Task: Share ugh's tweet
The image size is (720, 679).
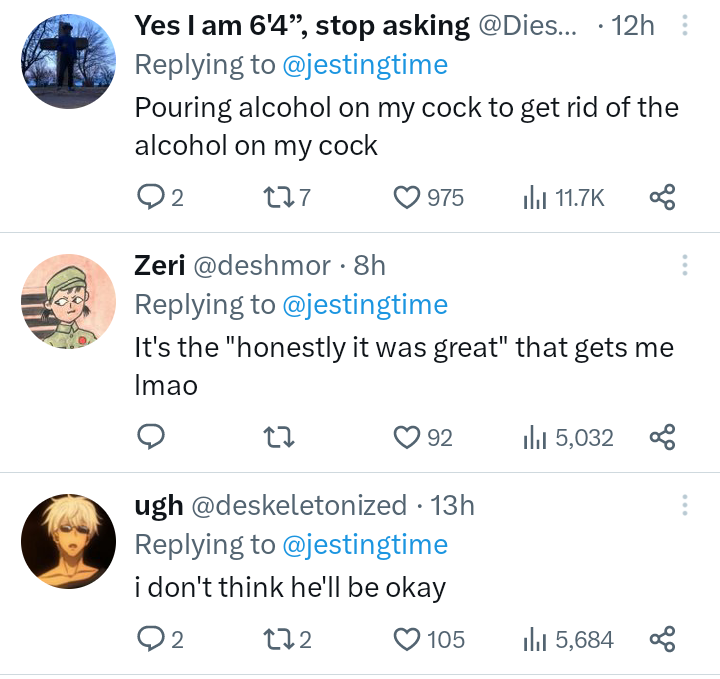Action: (662, 638)
